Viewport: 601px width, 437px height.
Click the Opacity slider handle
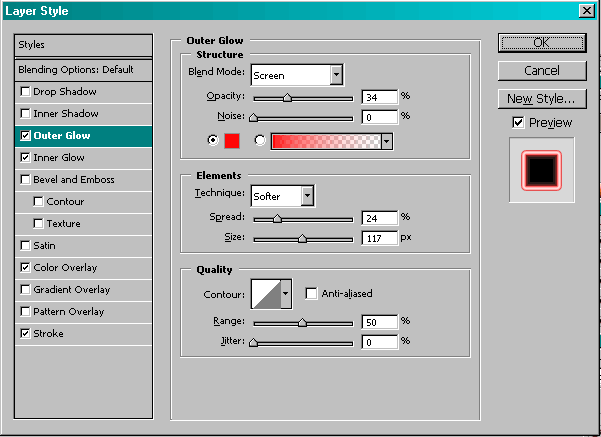click(x=288, y=98)
